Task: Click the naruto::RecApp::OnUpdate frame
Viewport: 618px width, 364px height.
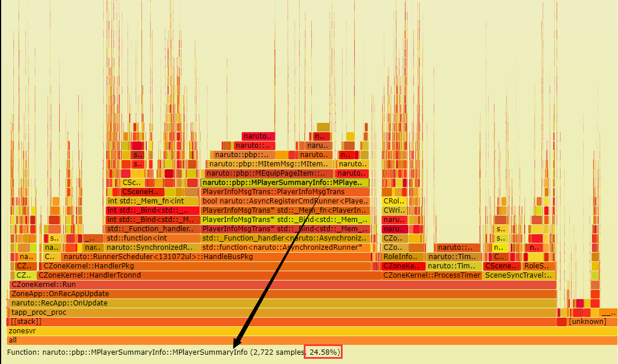Action: [282, 303]
